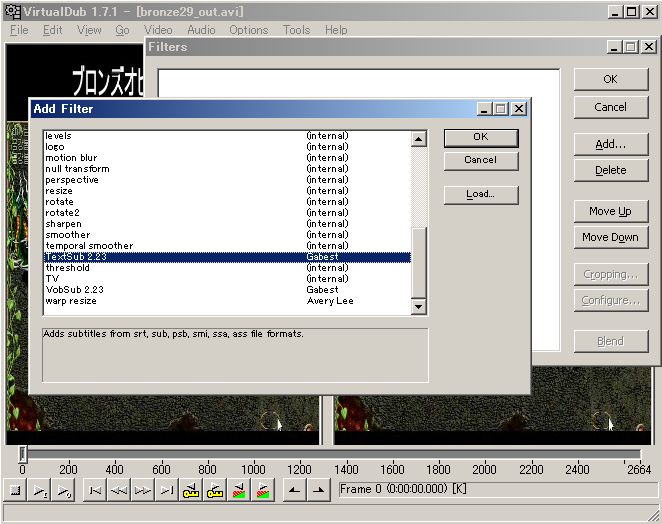The width and height of the screenshot is (662, 524).
Task: Select the rotate2 filter
Action: click(x=228, y=213)
